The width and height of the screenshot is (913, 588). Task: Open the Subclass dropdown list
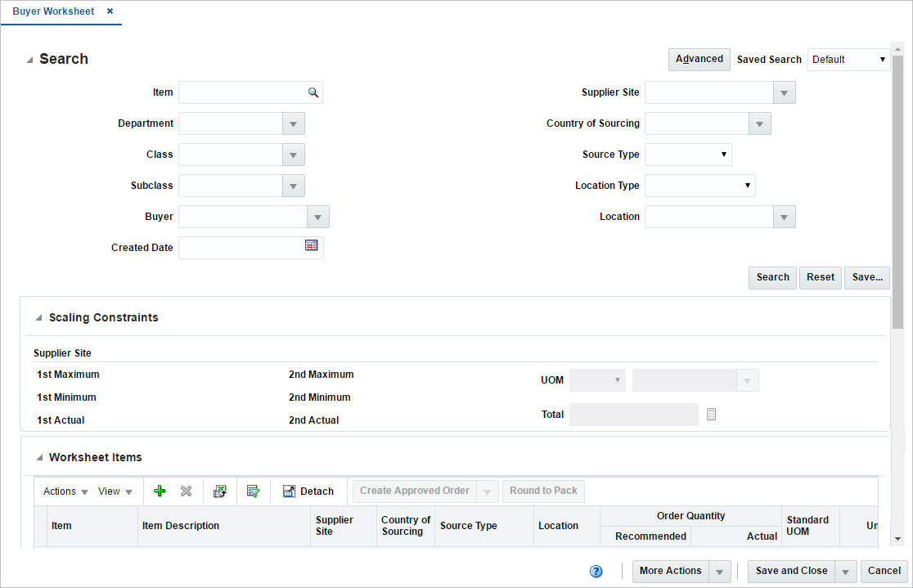click(293, 186)
